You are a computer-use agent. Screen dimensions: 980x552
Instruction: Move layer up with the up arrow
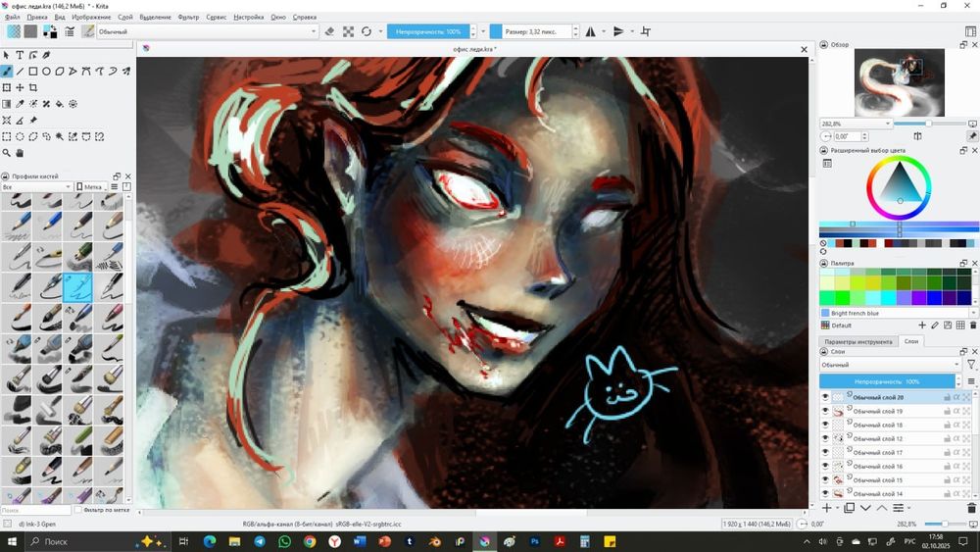[x=881, y=508]
